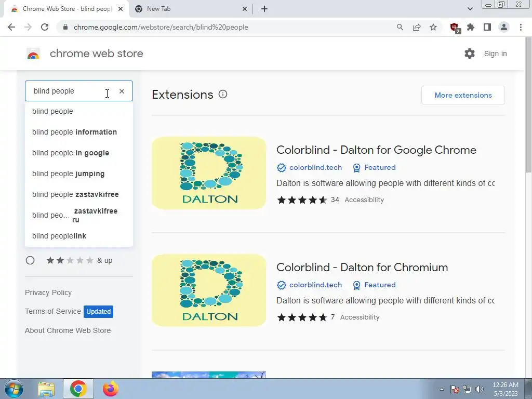Clear the search box with X
The width and height of the screenshot is (532, 399).
[122, 91]
